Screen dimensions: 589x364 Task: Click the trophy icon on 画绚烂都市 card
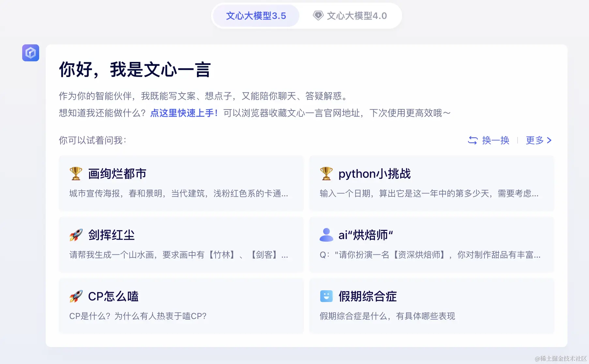point(76,174)
